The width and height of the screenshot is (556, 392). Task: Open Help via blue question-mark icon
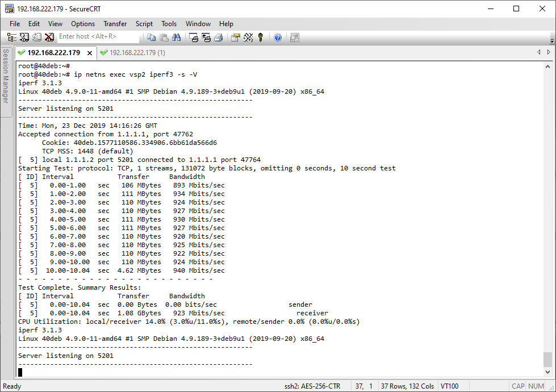coord(278,37)
